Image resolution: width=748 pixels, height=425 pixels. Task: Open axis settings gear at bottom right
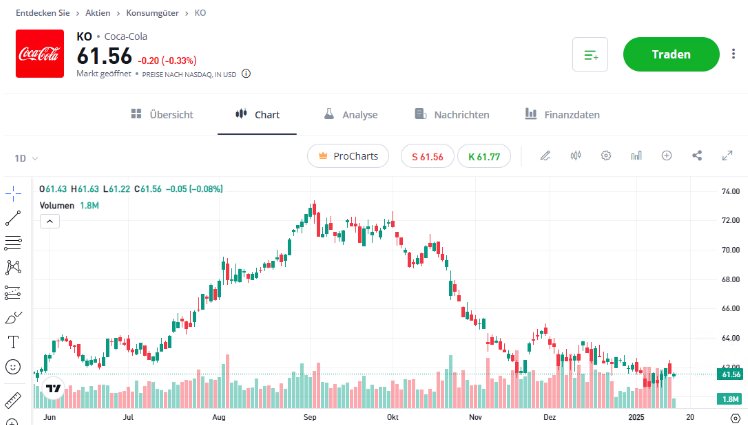(x=736, y=418)
